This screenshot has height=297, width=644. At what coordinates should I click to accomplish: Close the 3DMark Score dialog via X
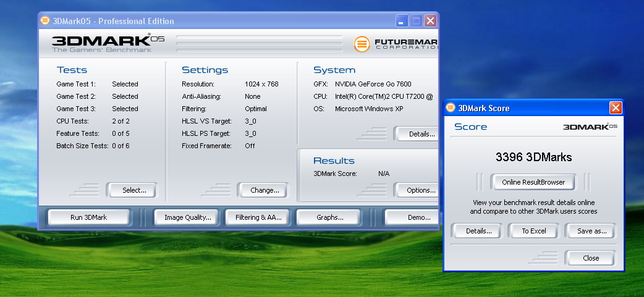[615, 108]
